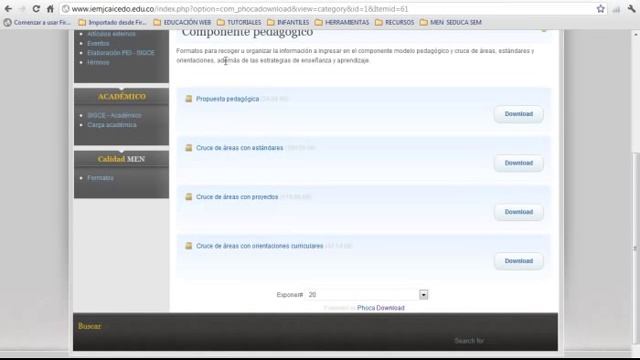
Task: Click the browser forward arrow
Action: click(x=22, y=9)
